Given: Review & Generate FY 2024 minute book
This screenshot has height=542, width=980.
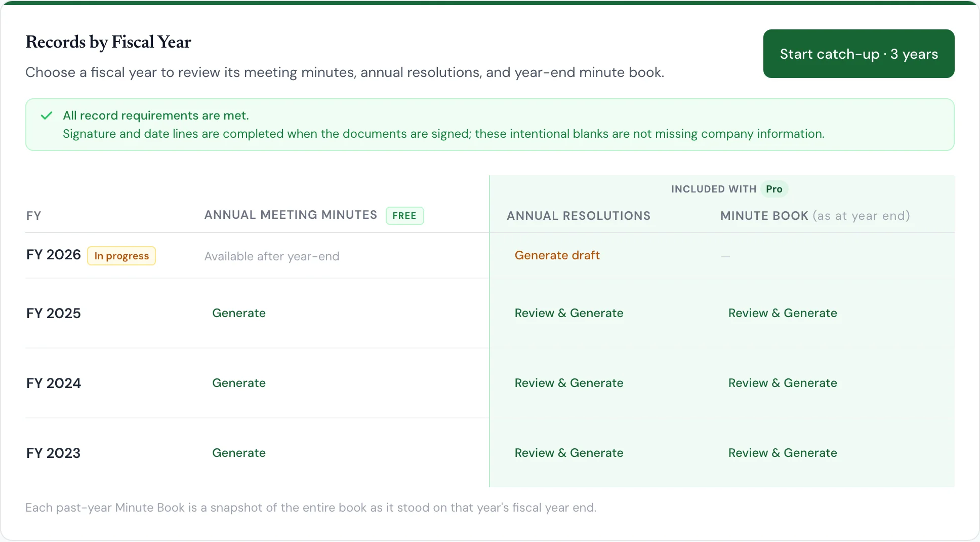Looking at the screenshot, I should tap(783, 383).
